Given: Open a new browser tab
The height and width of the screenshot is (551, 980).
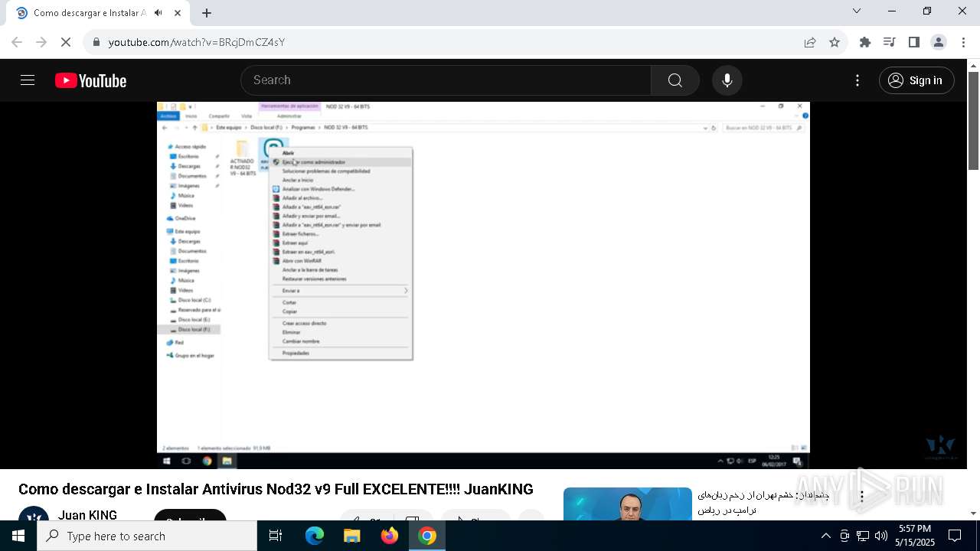Looking at the screenshot, I should click(207, 13).
